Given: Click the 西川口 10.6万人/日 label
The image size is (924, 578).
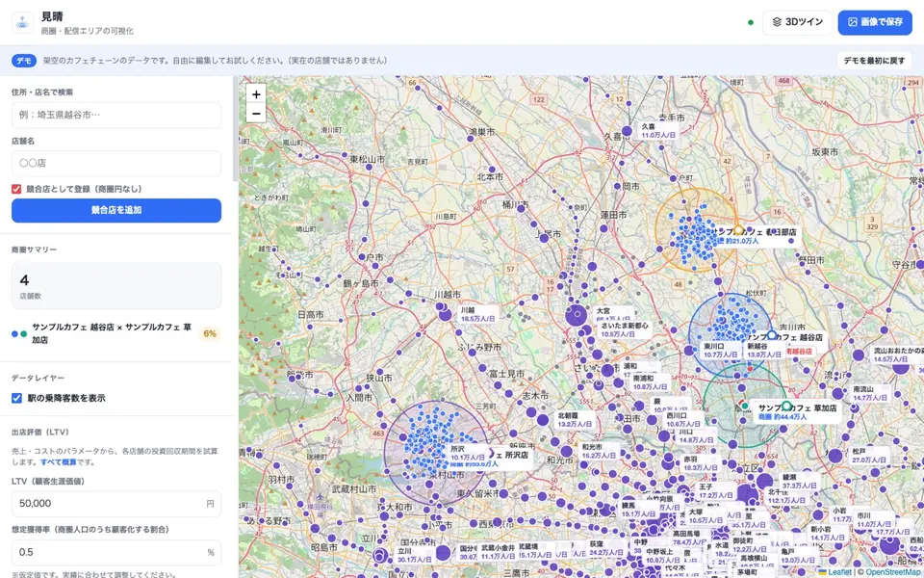Looking at the screenshot, I should [x=684, y=419].
